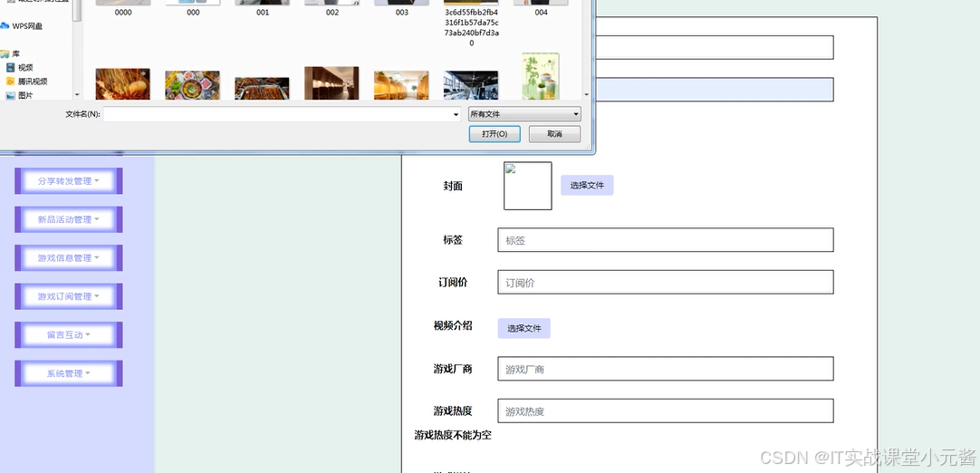
Task: Click the WPS网盘 cloud icon
Action: (x=5, y=25)
